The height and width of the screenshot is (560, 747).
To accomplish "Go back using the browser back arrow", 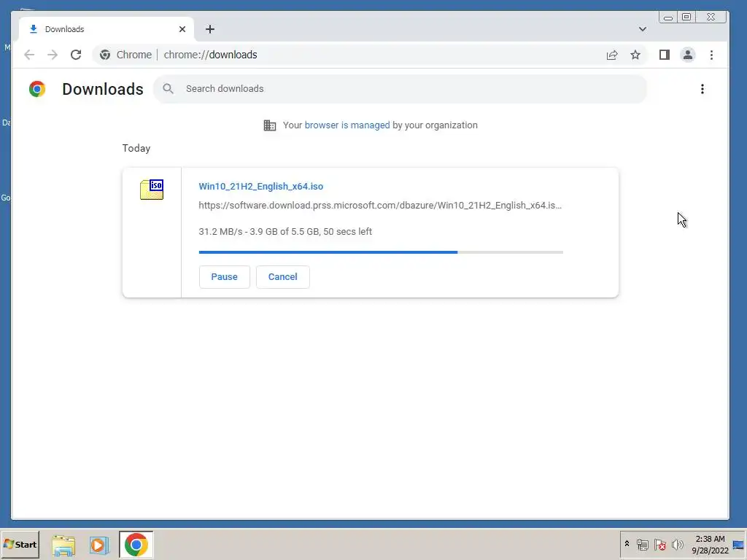I will pyautogui.click(x=29, y=55).
